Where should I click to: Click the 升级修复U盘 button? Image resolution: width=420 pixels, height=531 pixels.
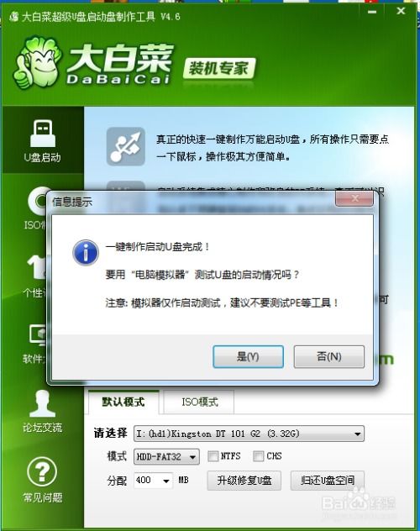coord(244,481)
